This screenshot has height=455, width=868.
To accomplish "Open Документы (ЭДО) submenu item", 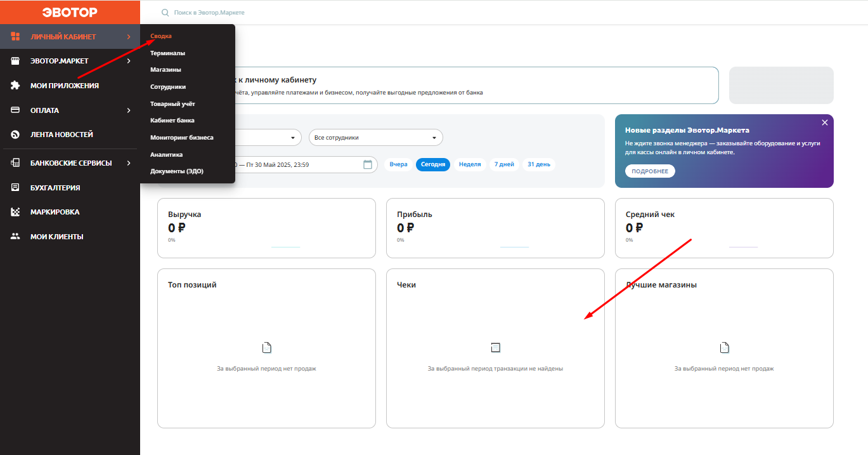I will click(x=177, y=171).
